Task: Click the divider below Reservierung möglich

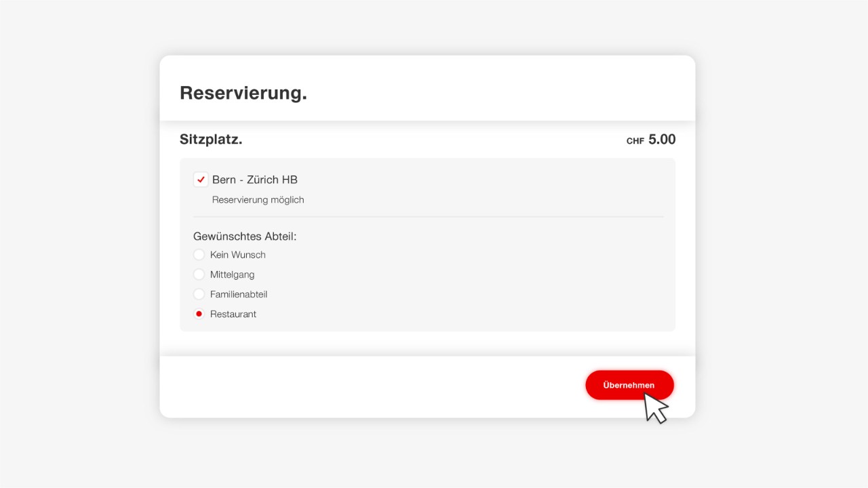Action: [x=427, y=216]
